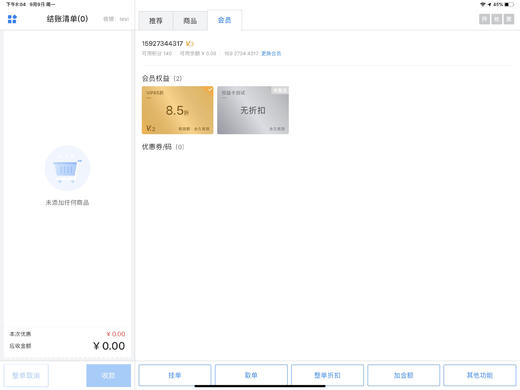Open 其他功能 menu

click(x=480, y=375)
